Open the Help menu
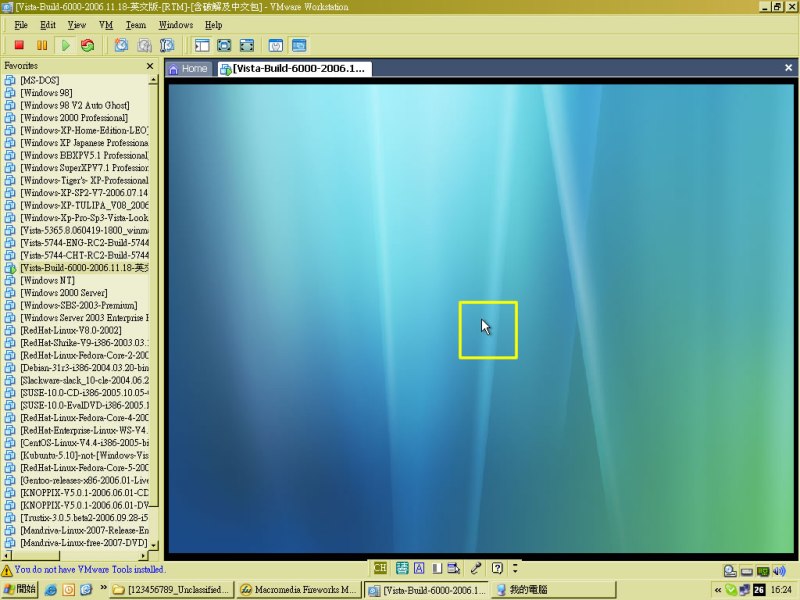The image size is (800, 600). [x=214, y=25]
